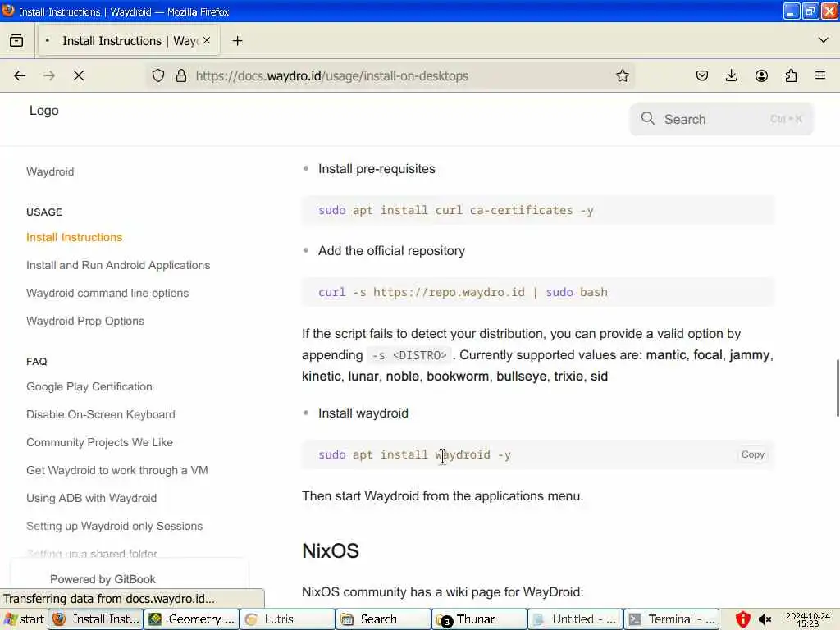Click the red shield tray icon
840x630 pixels.
click(742, 619)
